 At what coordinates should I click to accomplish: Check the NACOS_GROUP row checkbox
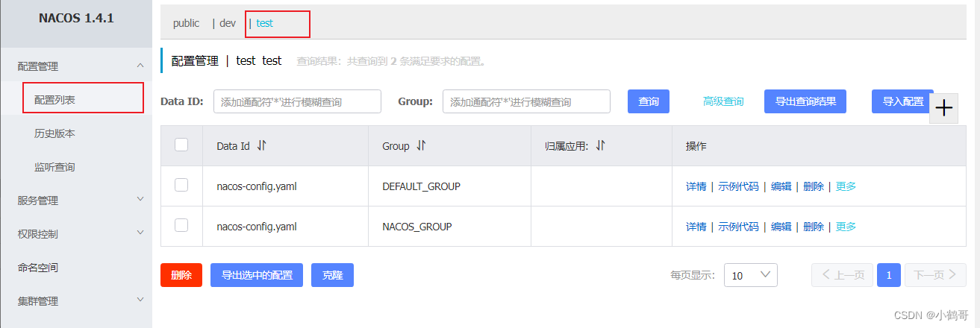[181, 224]
